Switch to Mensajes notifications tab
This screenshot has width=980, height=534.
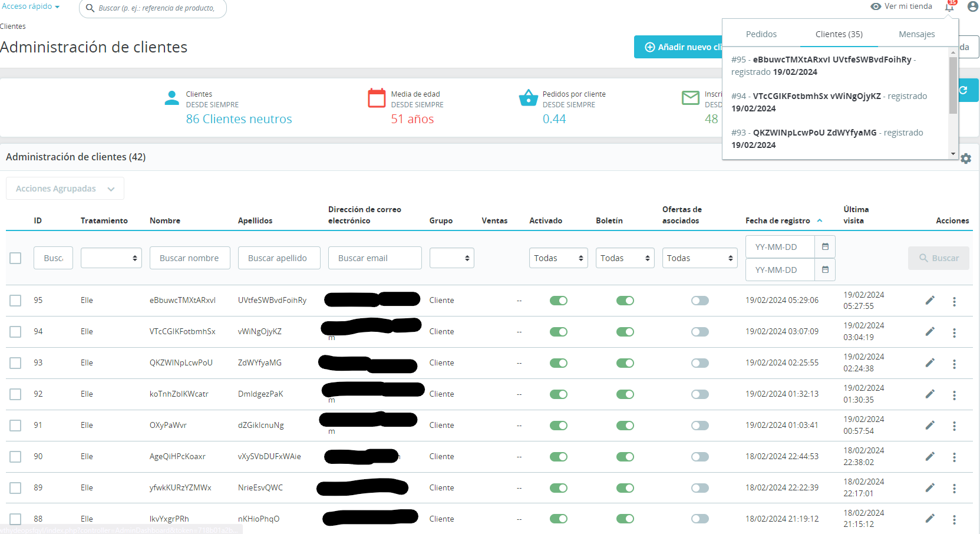[x=917, y=34]
